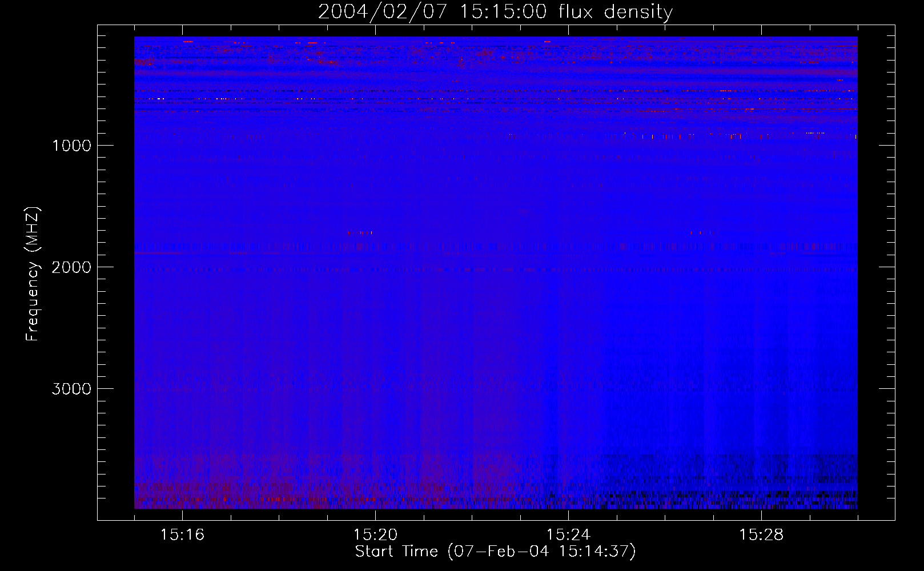Click the 15:28 time tick label
924x571 pixels.
[x=761, y=535]
